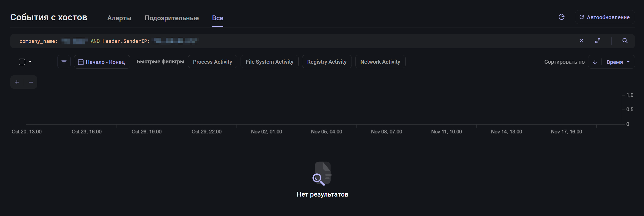The height and width of the screenshot is (216, 644).
Task: Expand the selection options dropdown arrow
Action: point(30,62)
